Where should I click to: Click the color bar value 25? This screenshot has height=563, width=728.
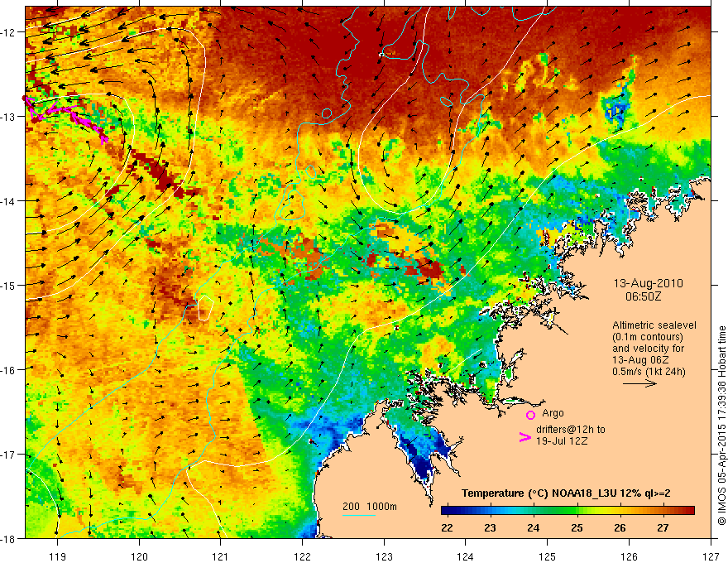pos(577,528)
